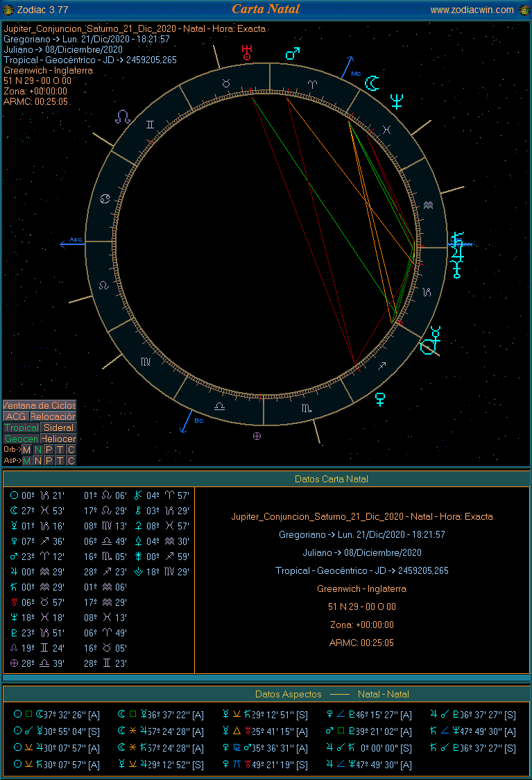This screenshot has width=532, height=780.
Task: Toggle the Asp T option
Action: pos(60,461)
